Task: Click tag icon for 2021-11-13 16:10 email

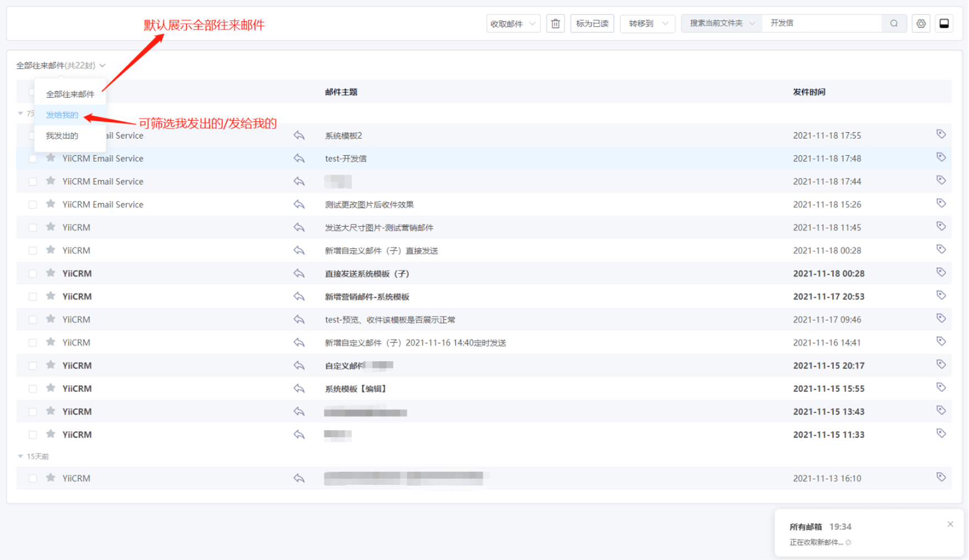Action: point(941,477)
